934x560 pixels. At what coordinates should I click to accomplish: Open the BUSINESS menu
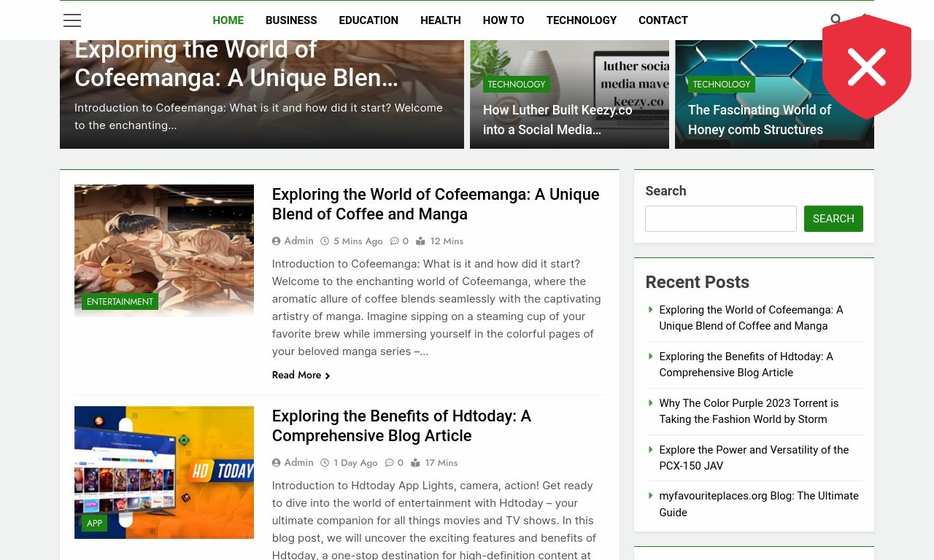click(291, 20)
